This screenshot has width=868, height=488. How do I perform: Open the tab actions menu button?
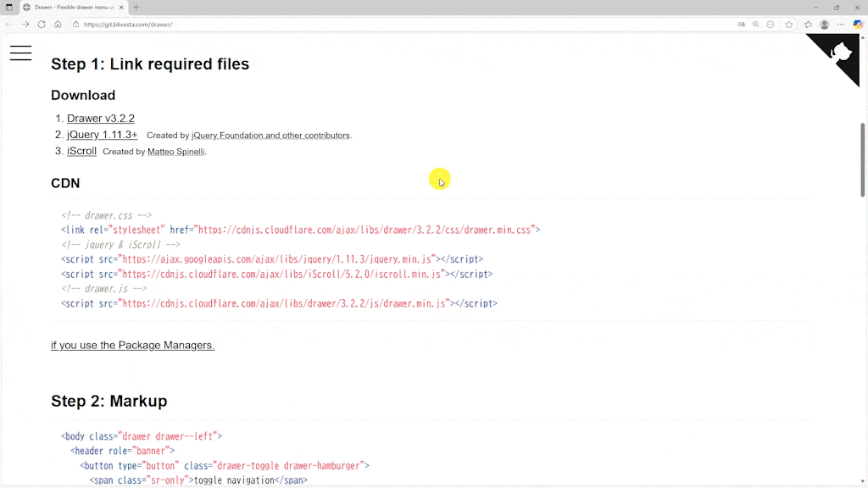[9, 8]
